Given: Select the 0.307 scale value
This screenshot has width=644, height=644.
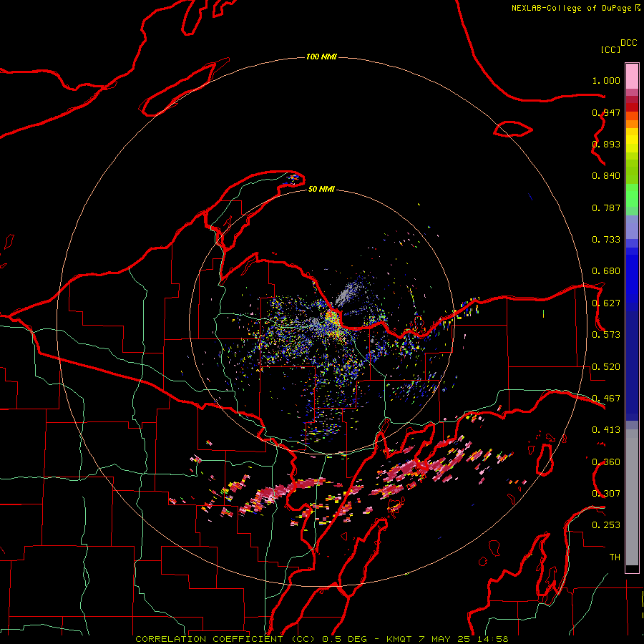Looking at the screenshot, I should pos(606,494).
